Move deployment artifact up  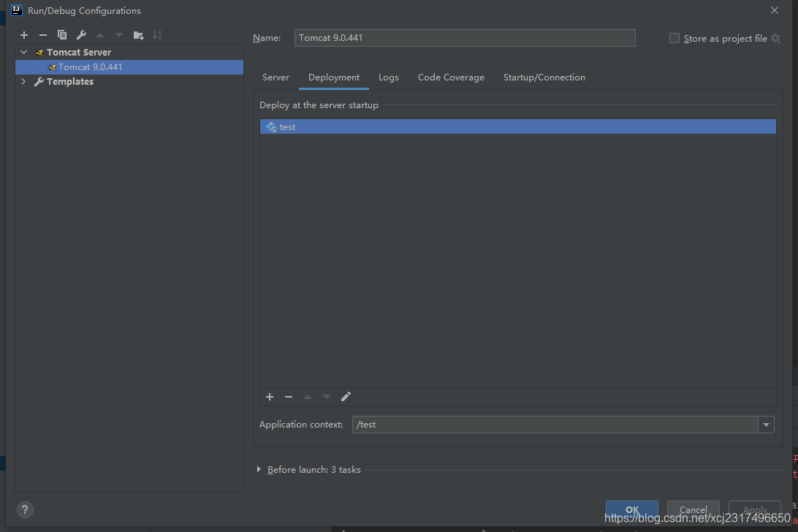pos(308,397)
